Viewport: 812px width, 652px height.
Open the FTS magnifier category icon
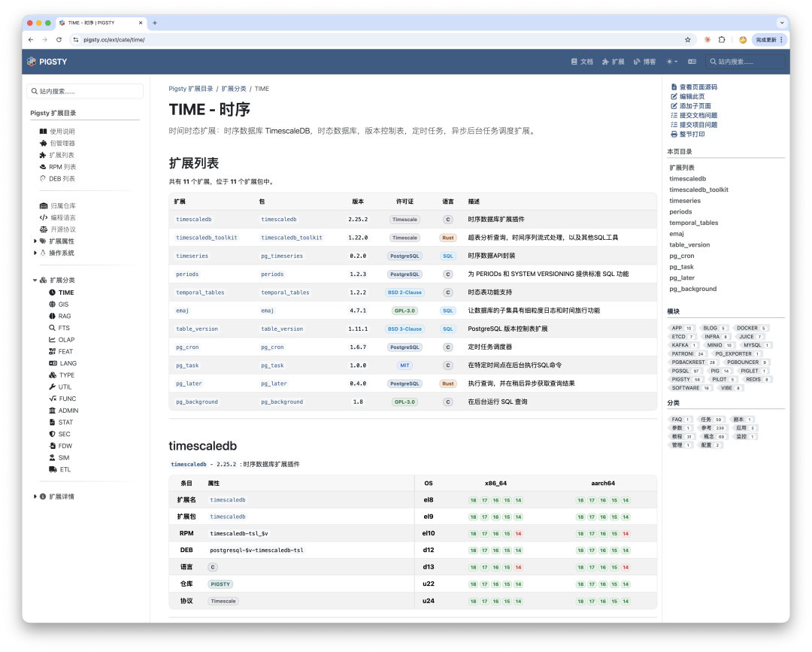(x=53, y=328)
